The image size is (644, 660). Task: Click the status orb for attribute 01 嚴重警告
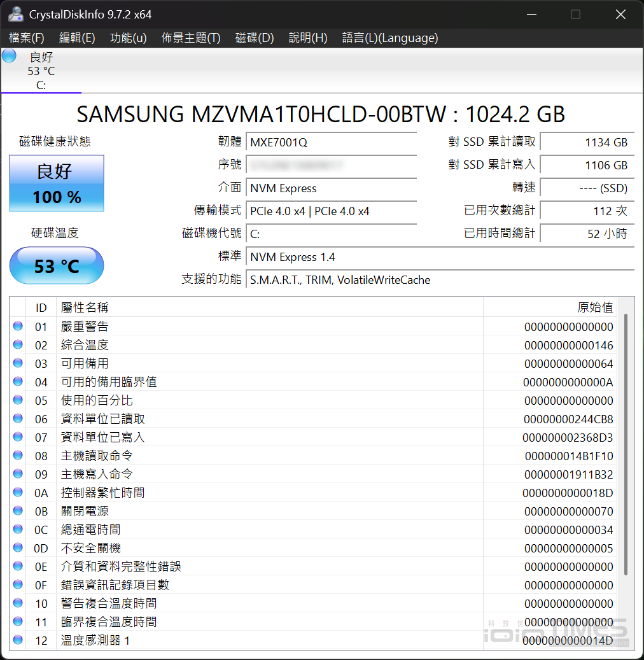pyautogui.click(x=18, y=326)
